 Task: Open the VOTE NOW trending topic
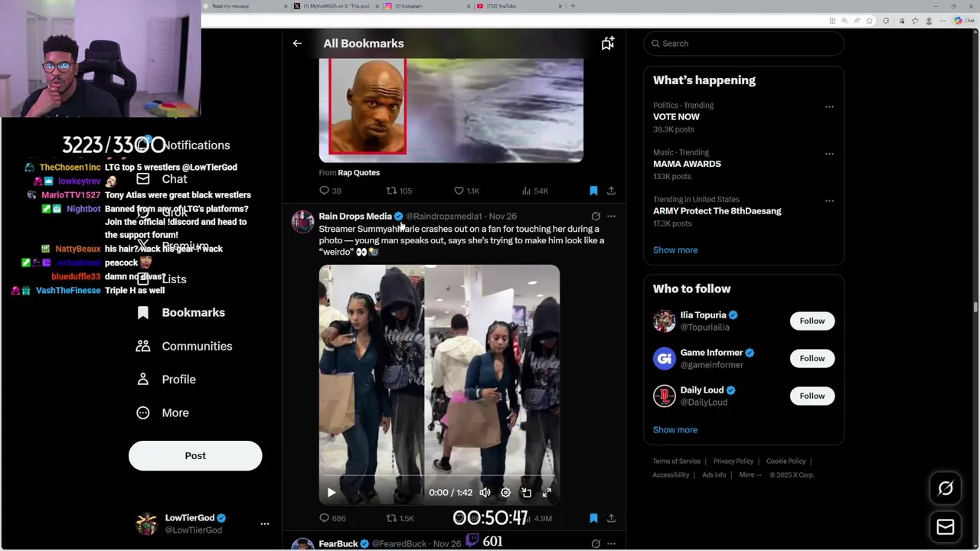tap(676, 117)
